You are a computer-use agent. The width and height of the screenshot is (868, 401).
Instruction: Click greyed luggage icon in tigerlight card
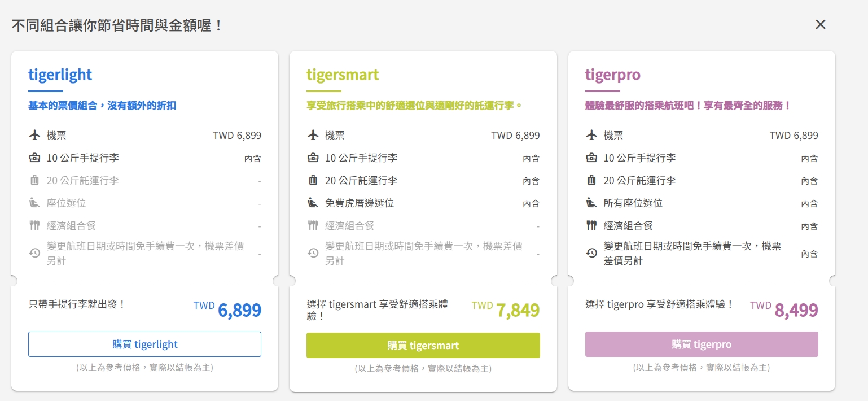pyautogui.click(x=34, y=181)
